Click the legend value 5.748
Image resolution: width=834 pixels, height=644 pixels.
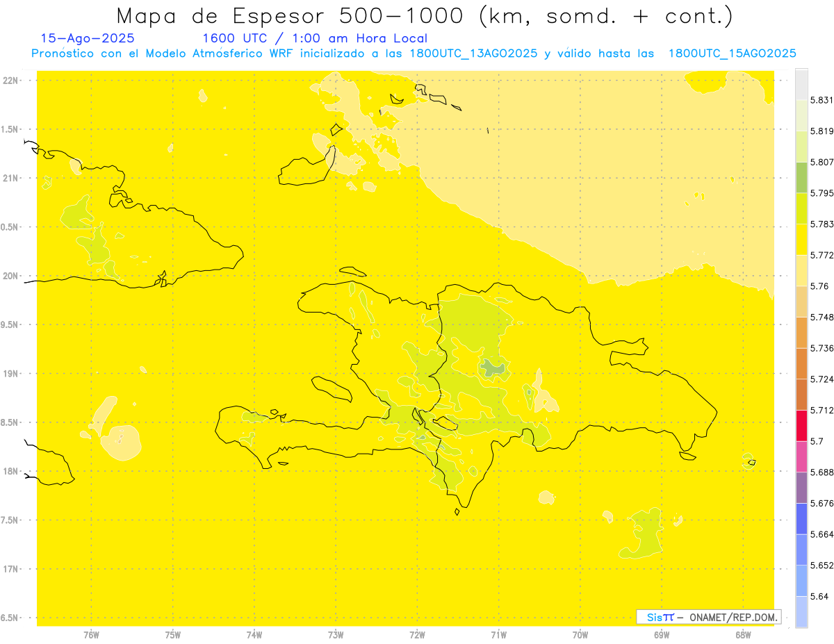click(822, 317)
